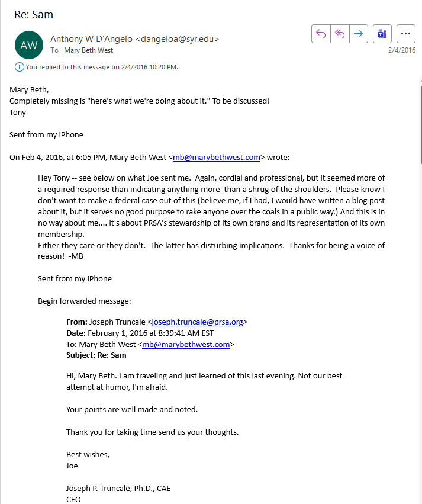422x504 pixels.
Task: Click mb@marybethwest.com in forwarded To line
Action: 186,344
